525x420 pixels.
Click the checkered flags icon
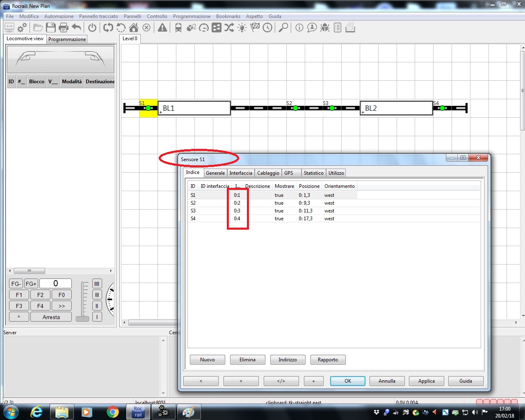(x=255, y=27)
